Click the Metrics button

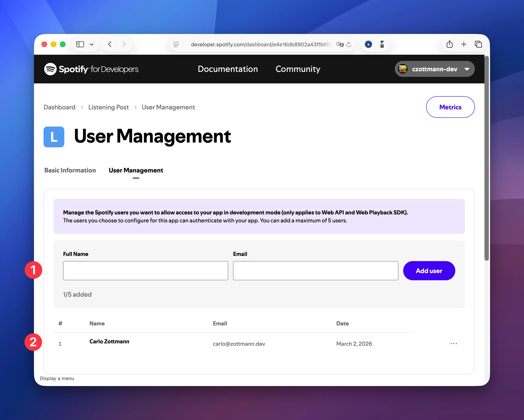tap(450, 107)
